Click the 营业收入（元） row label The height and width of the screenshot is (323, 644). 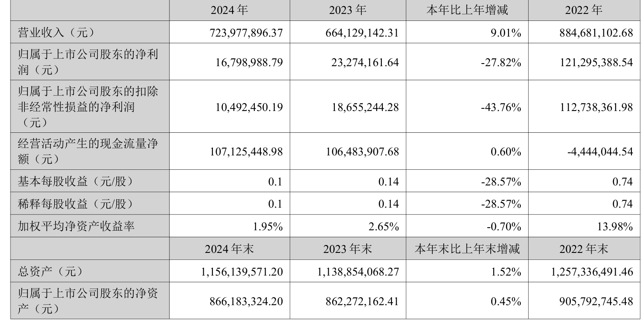[x=56, y=33]
